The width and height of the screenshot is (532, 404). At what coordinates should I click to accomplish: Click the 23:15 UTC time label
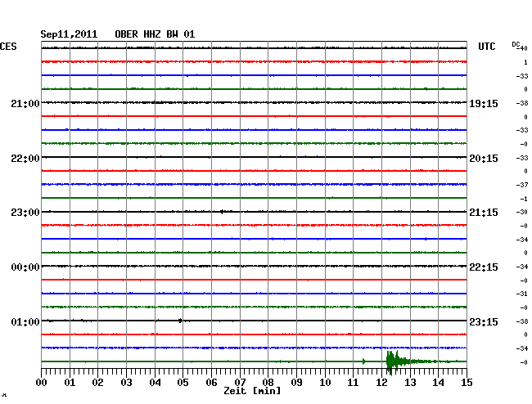pos(484,321)
